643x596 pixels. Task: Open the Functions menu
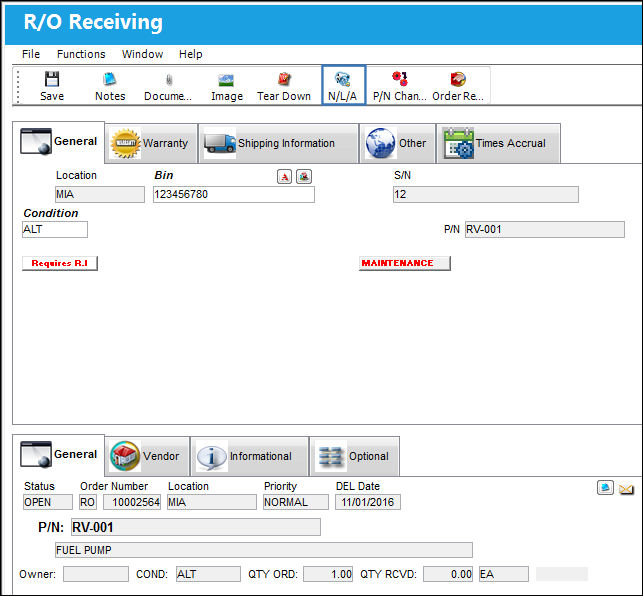point(81,54)
